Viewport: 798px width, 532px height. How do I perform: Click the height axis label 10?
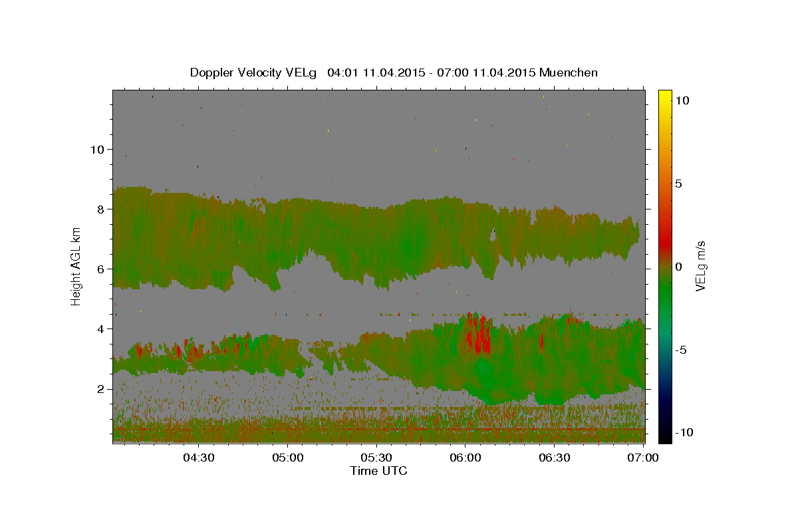(x=96, y=149)
